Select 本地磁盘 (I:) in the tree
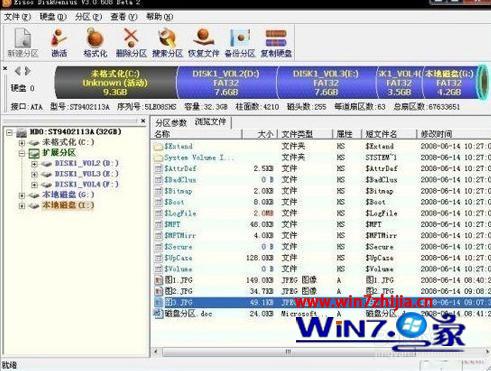Image resolution: width=491 pixels, height=371 pixels. tap(68, 205)
